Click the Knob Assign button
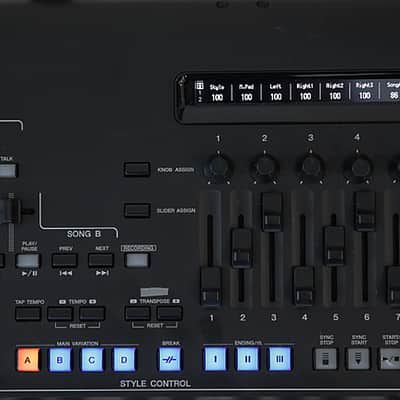The image size is (400, 400). point(137,169)
